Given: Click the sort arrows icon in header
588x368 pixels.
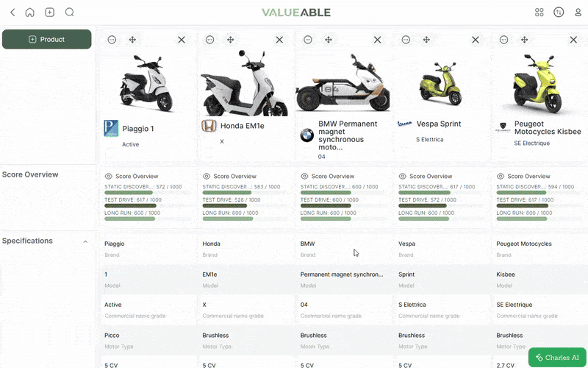Looking at the screenshot, I should click(559, 13).
